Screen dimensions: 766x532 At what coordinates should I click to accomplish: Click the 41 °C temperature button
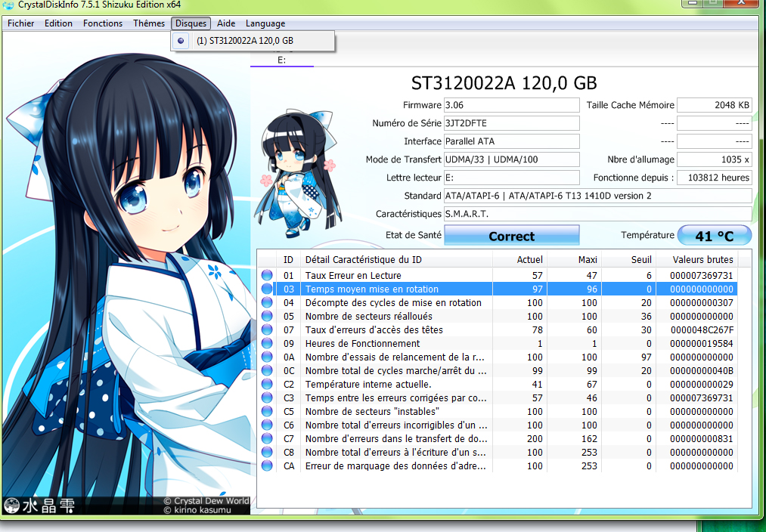tap(714, 237)
